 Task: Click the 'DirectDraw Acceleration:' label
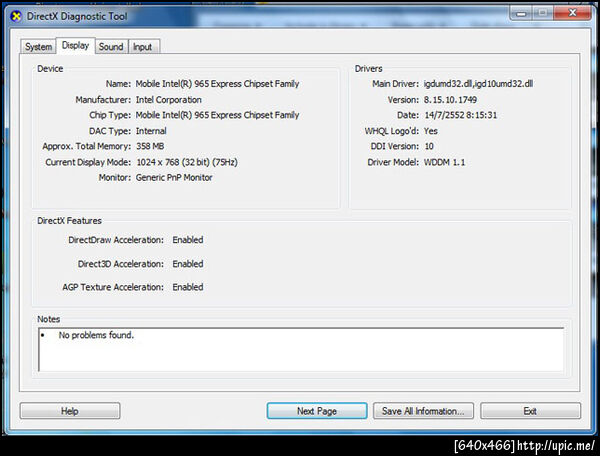point(116,240)
